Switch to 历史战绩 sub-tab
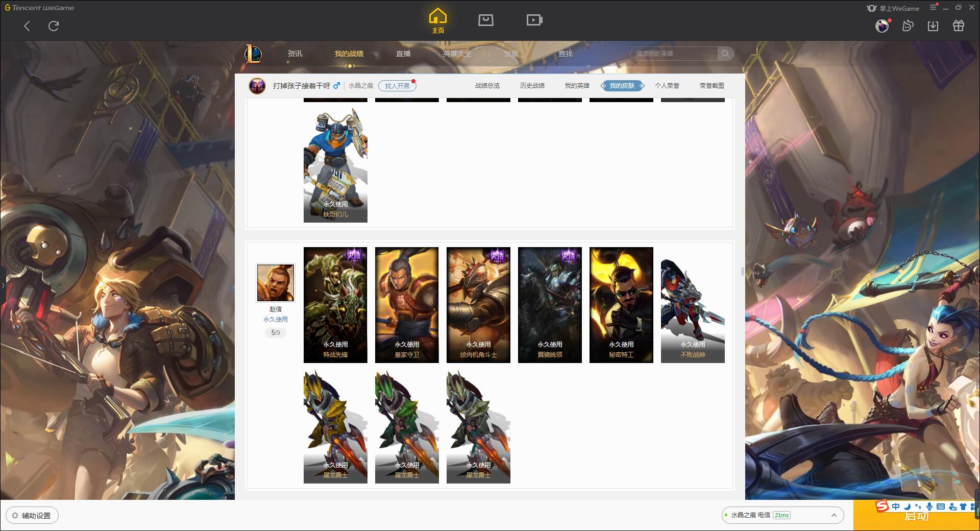 point(532,86)
